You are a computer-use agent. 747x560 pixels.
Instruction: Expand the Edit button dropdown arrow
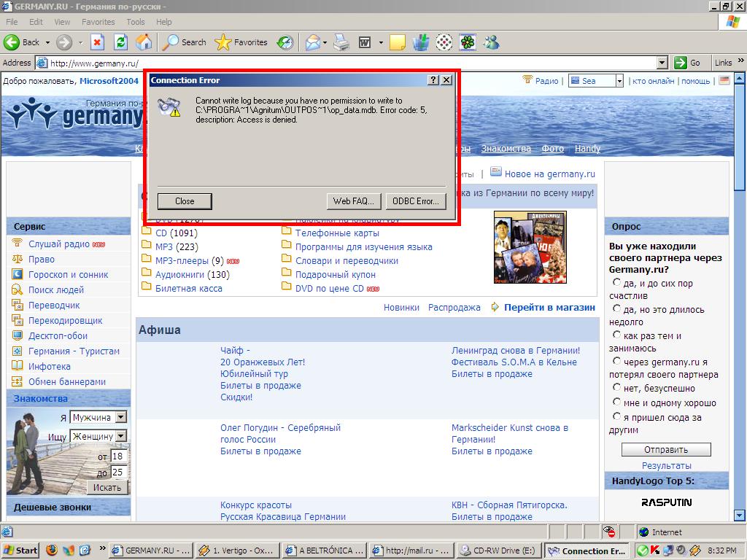tap(381, 43)
